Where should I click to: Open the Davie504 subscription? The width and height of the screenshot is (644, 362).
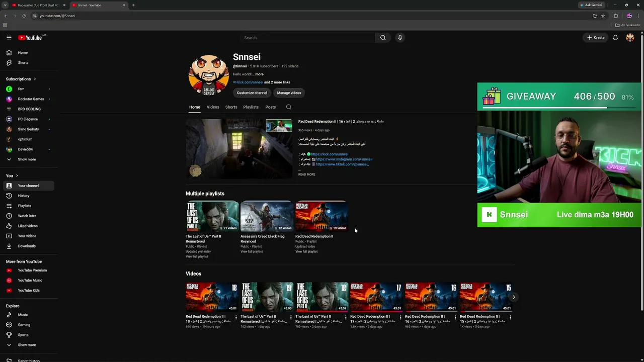[x=28, y=149]
